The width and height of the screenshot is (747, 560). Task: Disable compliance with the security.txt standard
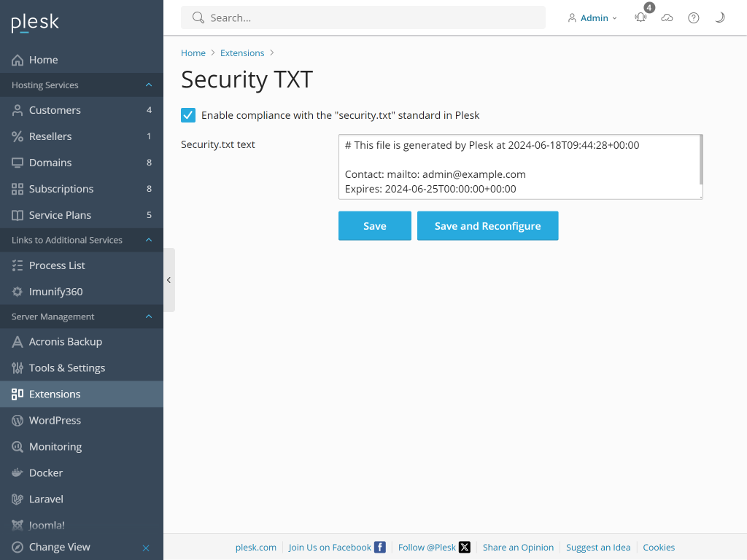[x=188, y=115]
